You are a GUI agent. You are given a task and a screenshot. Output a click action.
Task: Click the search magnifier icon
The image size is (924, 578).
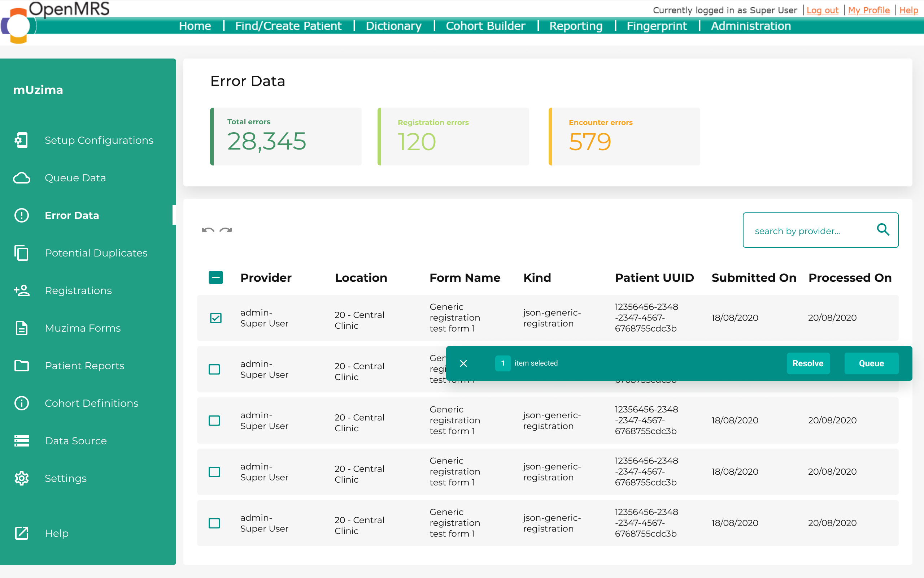click(883, 230)
